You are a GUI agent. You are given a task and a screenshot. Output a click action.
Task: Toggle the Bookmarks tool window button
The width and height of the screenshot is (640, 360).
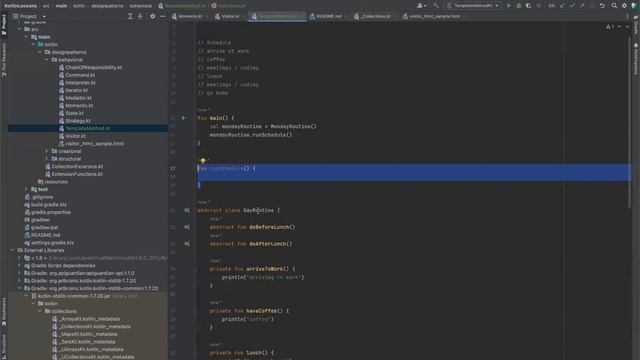pyautogui.click(x=4, y=312)
